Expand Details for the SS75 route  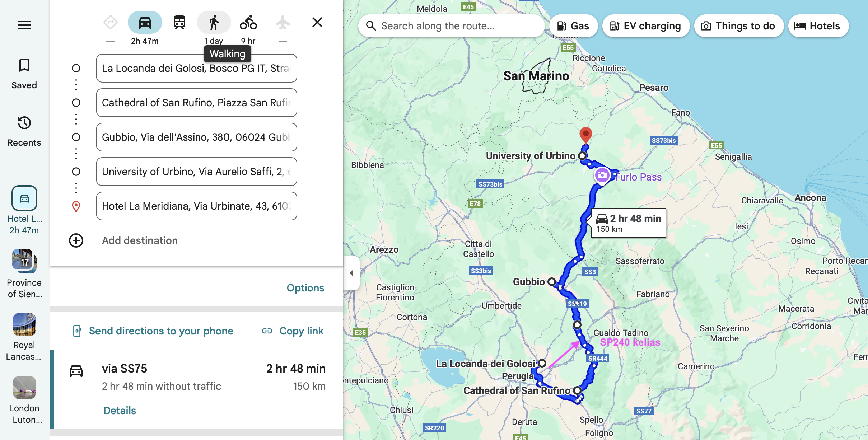[120, 411]
